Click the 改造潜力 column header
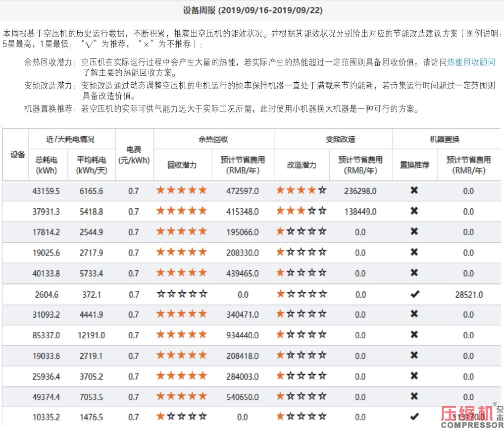The image size is (504, 428). coord(302,165)
